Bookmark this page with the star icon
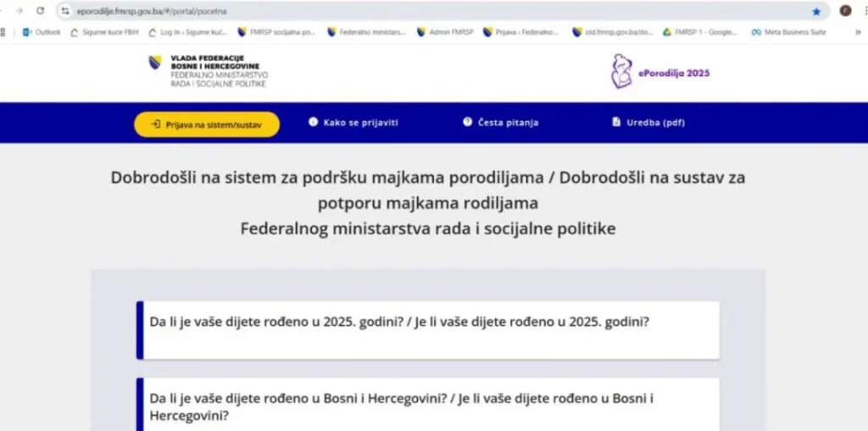This screenshot has height=431, width=868. coord(816,12)
